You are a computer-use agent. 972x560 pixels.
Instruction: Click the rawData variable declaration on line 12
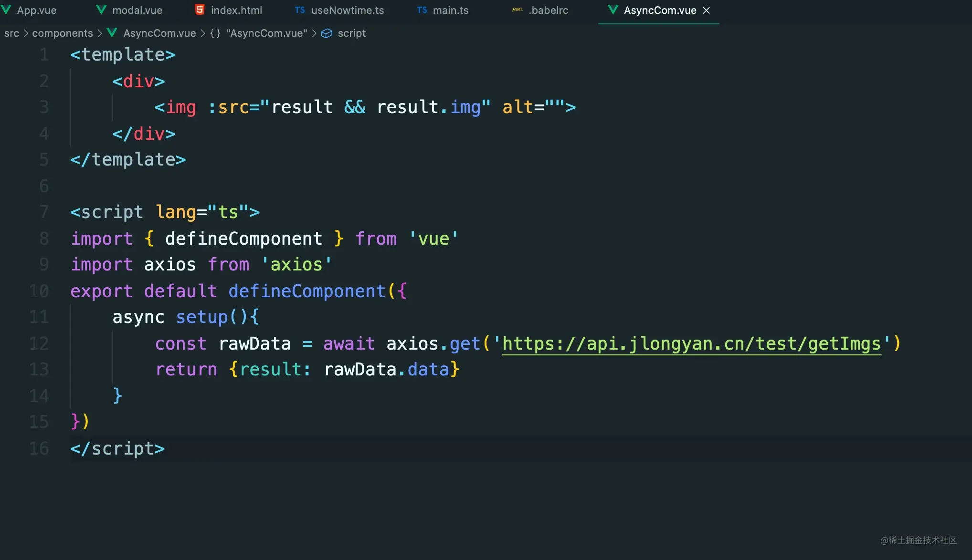(254, 343)
